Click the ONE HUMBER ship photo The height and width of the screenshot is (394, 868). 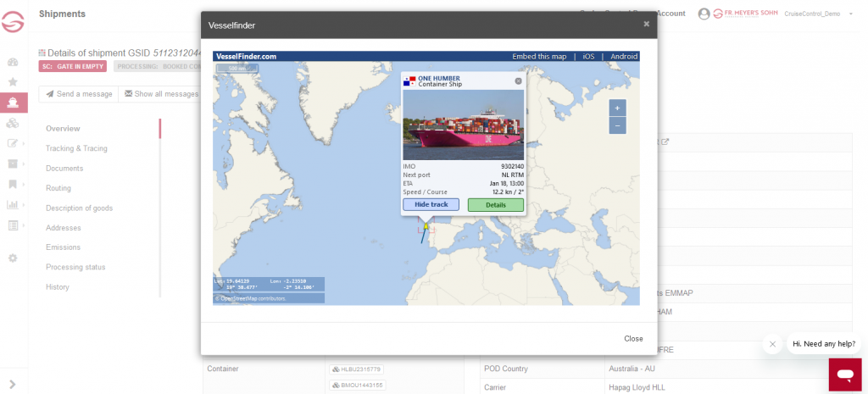[464, 125]
